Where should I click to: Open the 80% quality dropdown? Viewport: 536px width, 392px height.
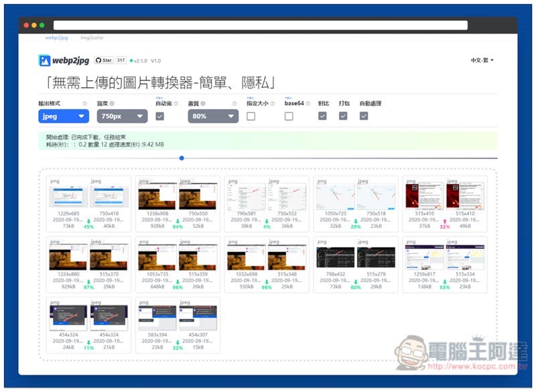pyautogui.click(x=213, y=116)
